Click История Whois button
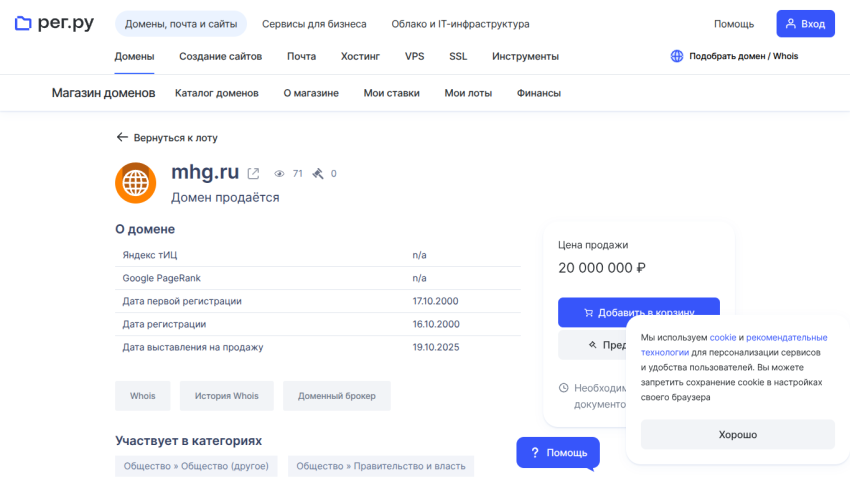Image resolution: width=850 pixels, height=478 pixels. coord(227,396)
